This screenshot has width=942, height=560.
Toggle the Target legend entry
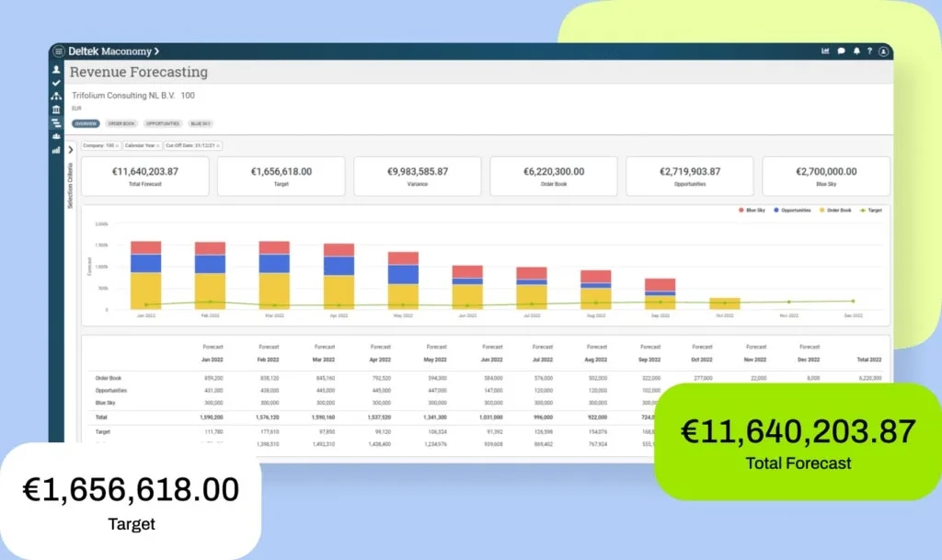click(870, 210)
